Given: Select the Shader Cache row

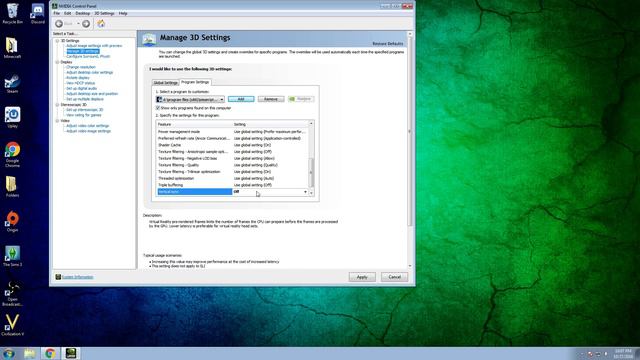Looking at the screenshot, I should pyautogui.click(x=233, y=145).
